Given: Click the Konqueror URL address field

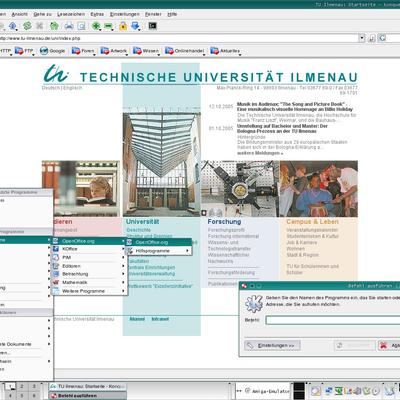Looking at the screenshot, I should click(x=178, y=38).
